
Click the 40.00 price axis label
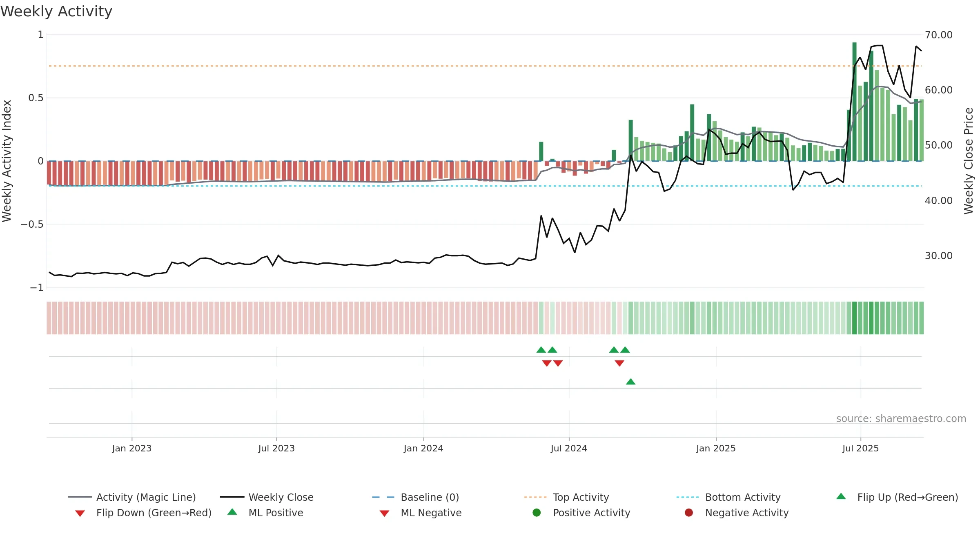pos(938,200)
